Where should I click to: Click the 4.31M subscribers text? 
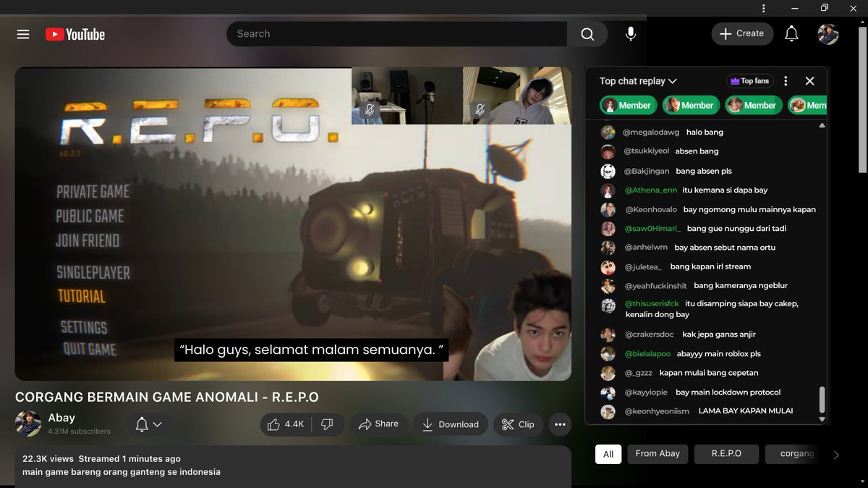(x=80, y=432)
